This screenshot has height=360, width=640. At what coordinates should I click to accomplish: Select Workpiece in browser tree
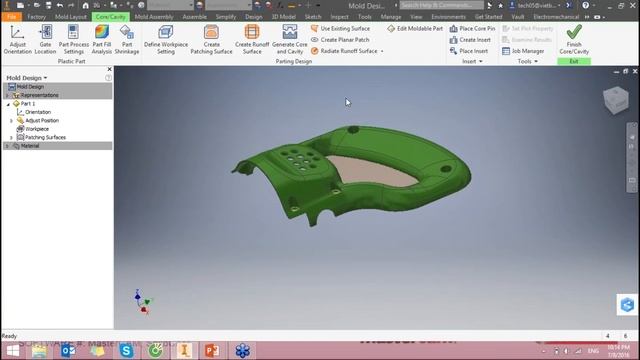tap(37, 129)
